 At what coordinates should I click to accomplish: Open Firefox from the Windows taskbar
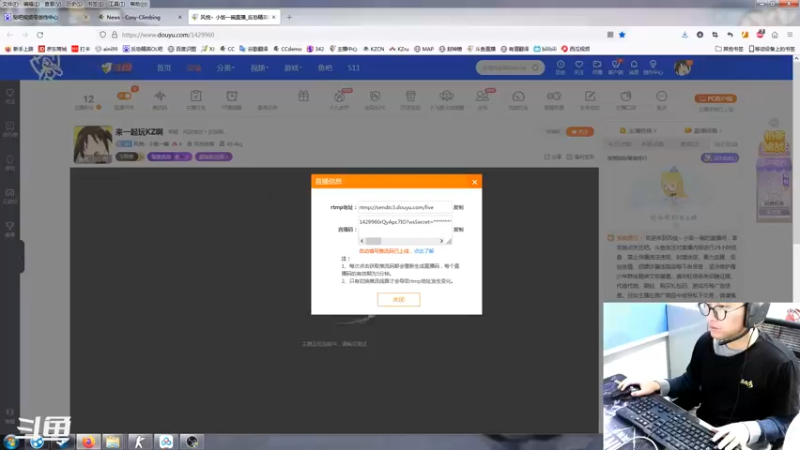tap(88, 442)
